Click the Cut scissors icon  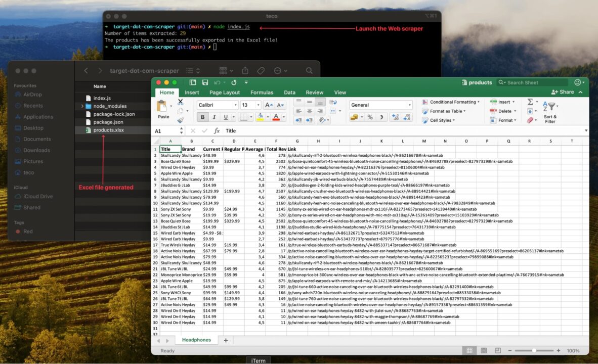[x=181, y=102]
